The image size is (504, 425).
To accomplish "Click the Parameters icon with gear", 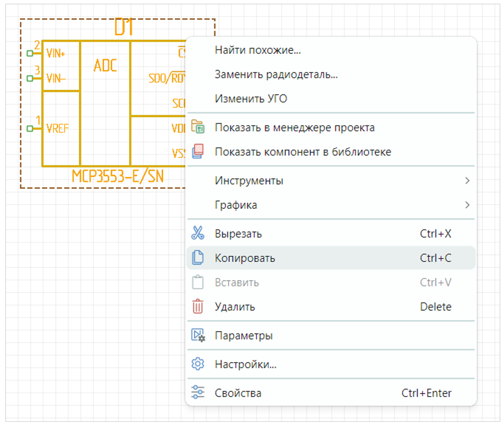I will point(198,335).
